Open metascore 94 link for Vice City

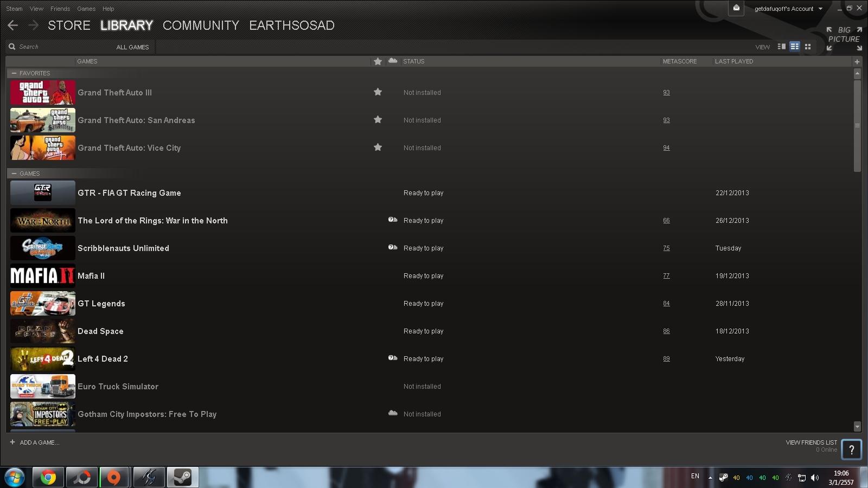(666, 148)
